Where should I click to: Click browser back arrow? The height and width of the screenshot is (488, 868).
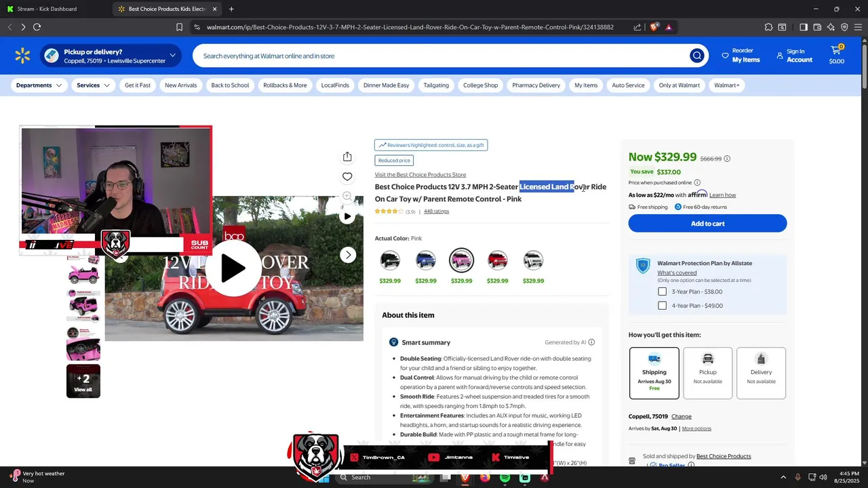coord(9,27)
